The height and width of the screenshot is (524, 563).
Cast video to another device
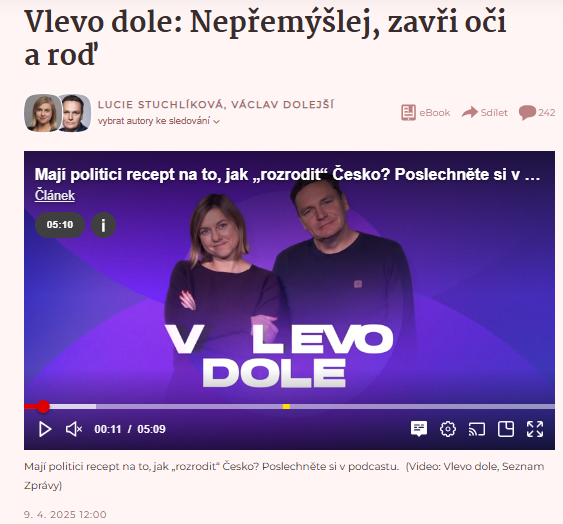click(x=477, y=429)
